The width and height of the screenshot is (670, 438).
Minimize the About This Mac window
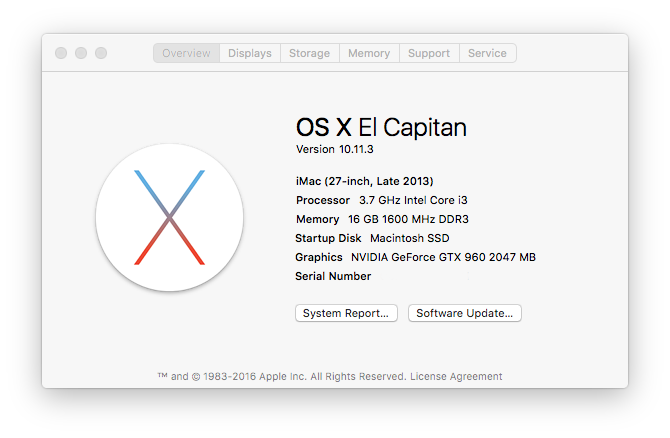tap(81, 53)
